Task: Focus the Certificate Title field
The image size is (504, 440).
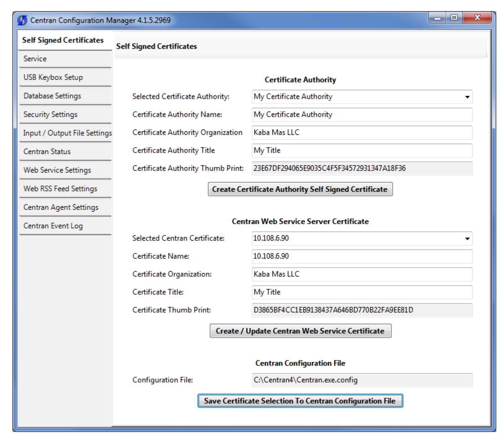Action: point(362,292)
